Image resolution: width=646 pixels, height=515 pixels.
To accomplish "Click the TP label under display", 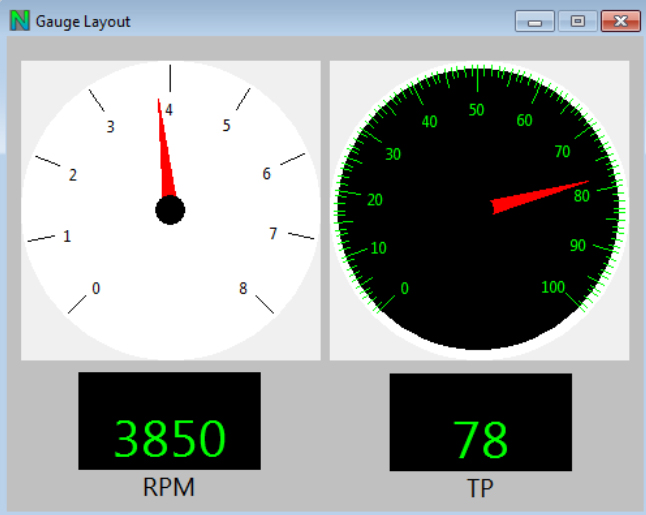I will point(480,489).
